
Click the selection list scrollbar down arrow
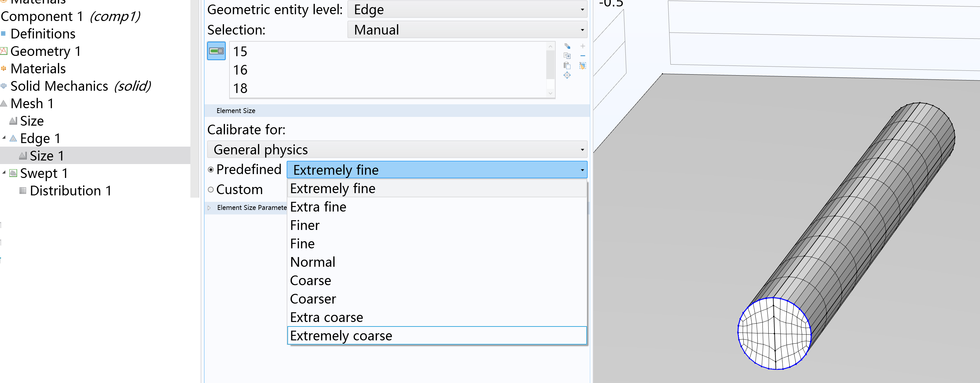[x=550, y=93]
